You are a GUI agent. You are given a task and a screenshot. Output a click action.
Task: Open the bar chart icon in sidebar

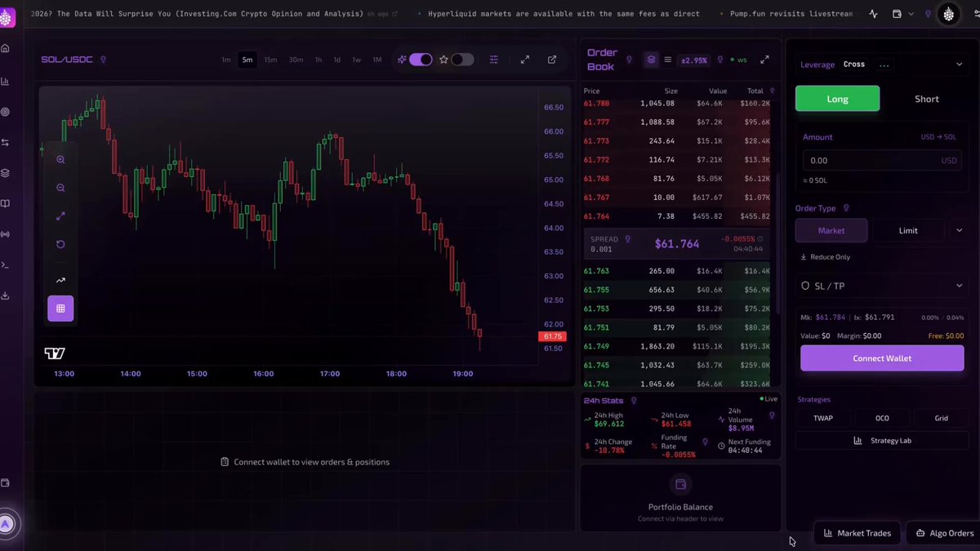[x=5, y=81]
